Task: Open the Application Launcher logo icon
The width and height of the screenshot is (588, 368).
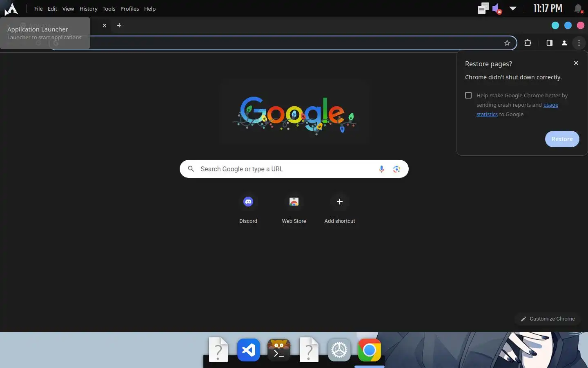Action: 11,9
